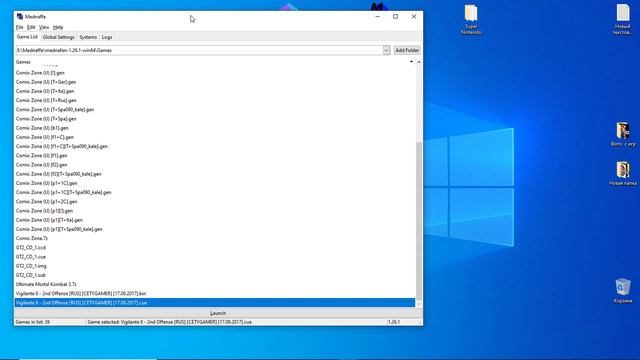
Task: Click inside the games folder path field
Action: 199,50
